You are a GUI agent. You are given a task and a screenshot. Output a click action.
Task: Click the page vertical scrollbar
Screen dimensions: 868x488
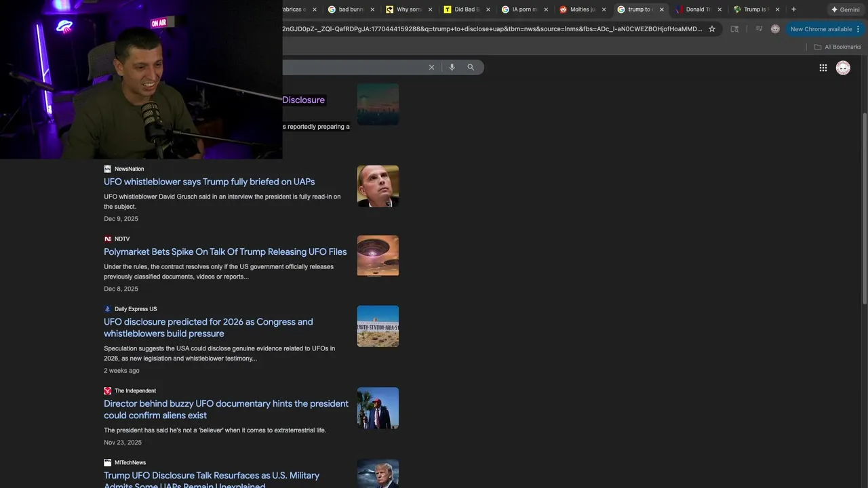click(x=865, y=208)
